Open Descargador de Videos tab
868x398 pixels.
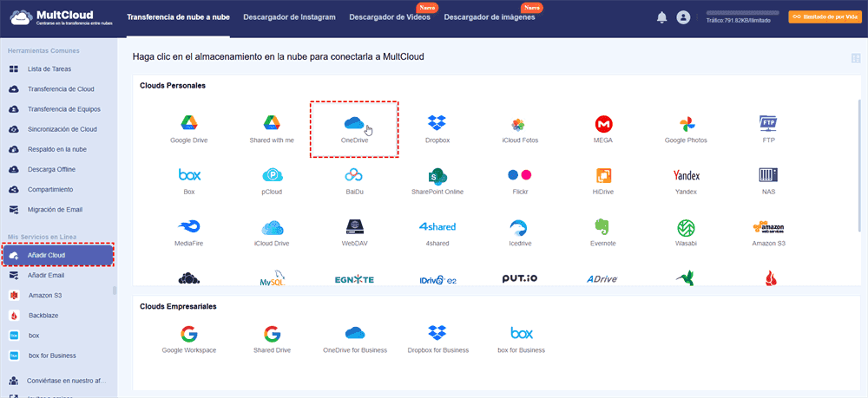point(390,17)
